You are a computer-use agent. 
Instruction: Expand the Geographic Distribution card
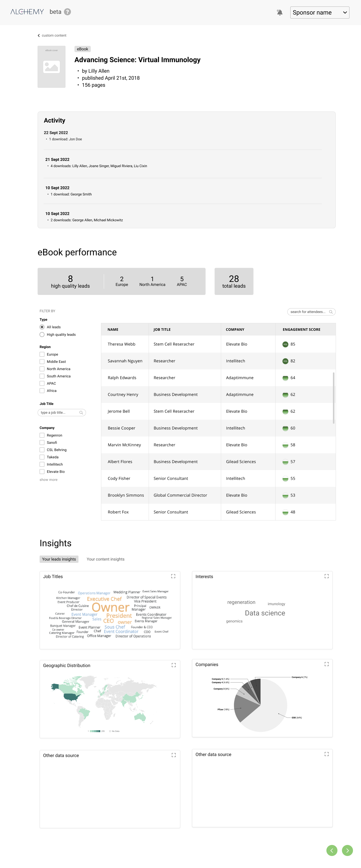pyautogui.click(x=173, y=665)
